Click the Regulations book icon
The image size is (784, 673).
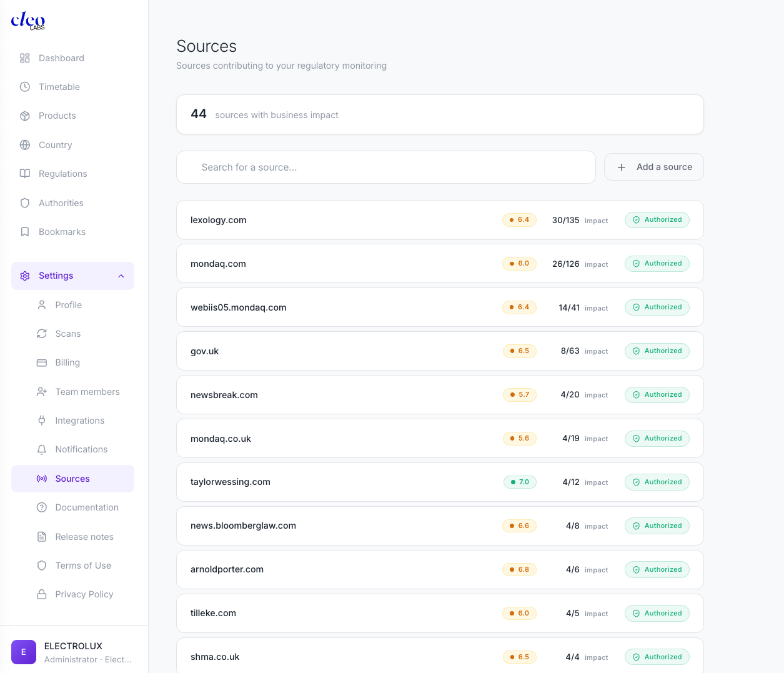(x=25, y=174)
